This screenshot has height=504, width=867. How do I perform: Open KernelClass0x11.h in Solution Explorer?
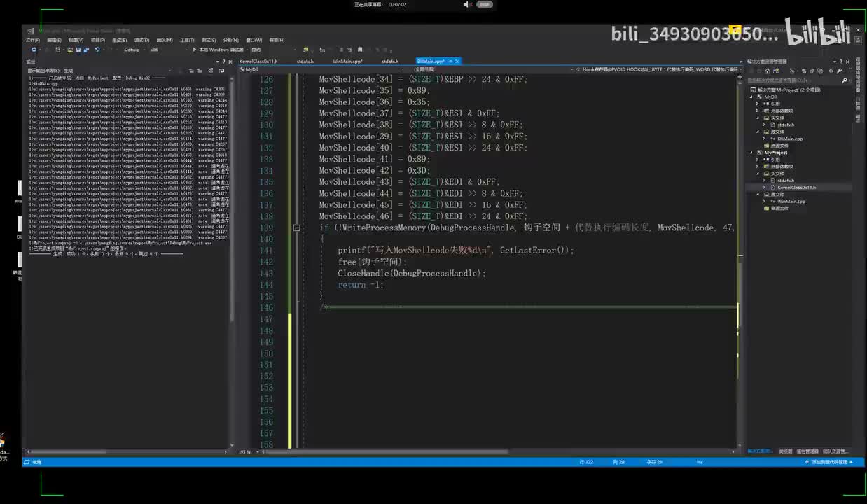pos(796,188)
